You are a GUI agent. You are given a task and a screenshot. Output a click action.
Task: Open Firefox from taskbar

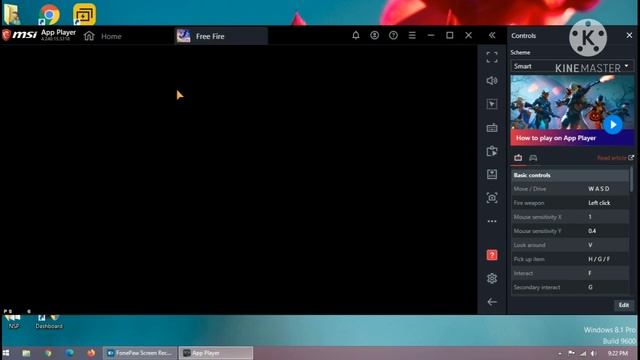coord(91,353)
